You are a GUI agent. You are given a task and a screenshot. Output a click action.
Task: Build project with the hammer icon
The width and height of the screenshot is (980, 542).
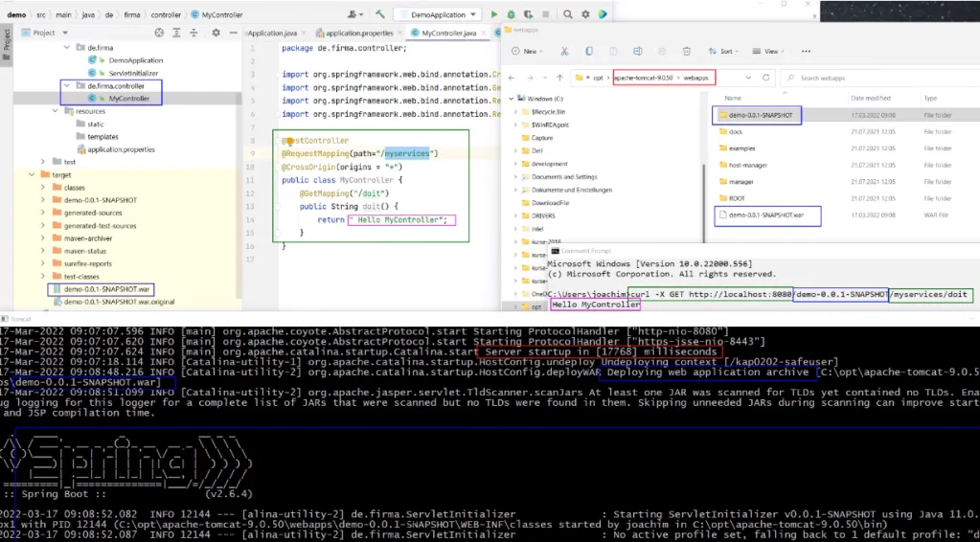click(x=380, y=14)
